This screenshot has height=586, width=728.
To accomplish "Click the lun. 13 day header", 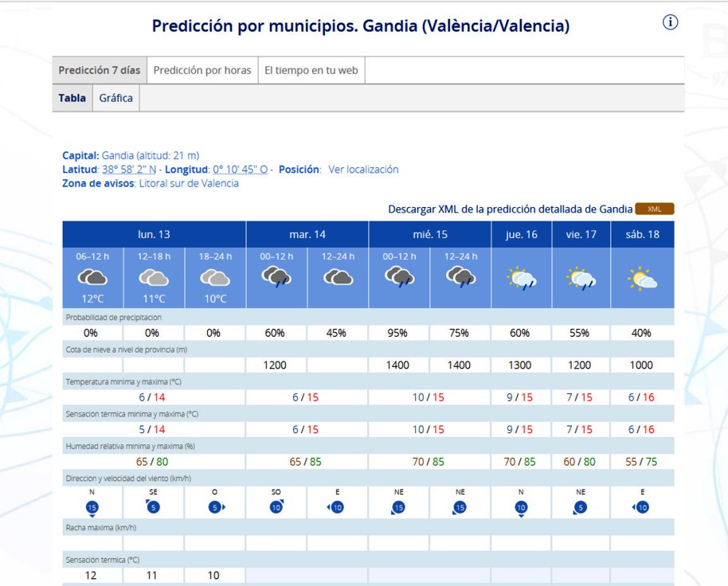I will [x=154, y=234].
